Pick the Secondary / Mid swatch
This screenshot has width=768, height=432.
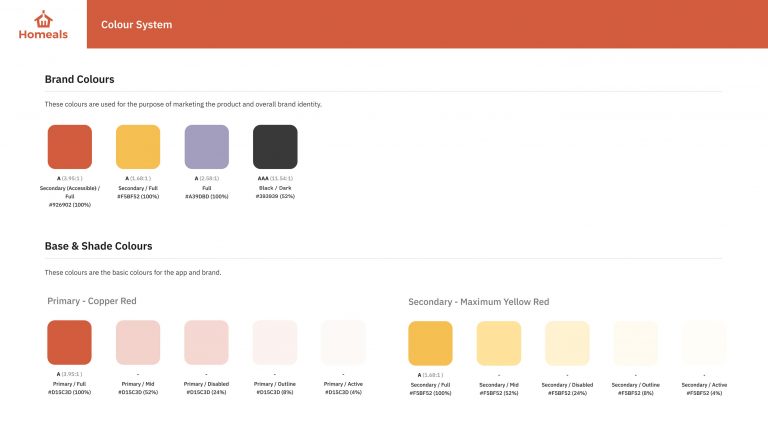[x=499, y=343]
